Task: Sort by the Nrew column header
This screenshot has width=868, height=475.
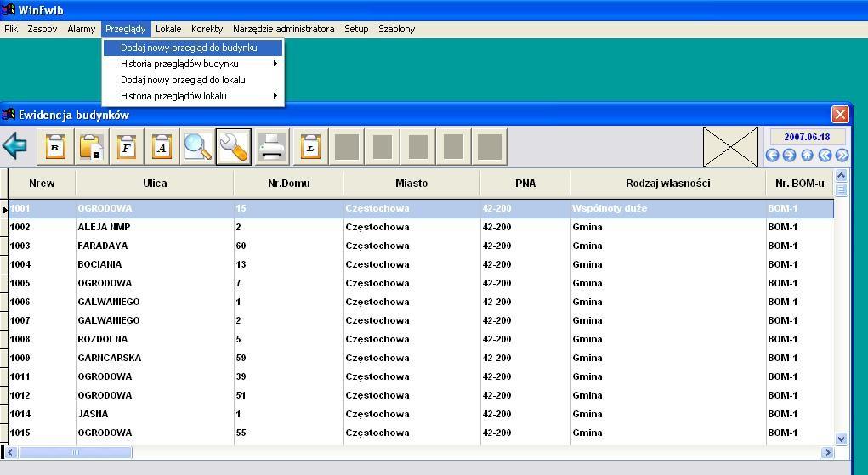Action: (x=42, y=184)
